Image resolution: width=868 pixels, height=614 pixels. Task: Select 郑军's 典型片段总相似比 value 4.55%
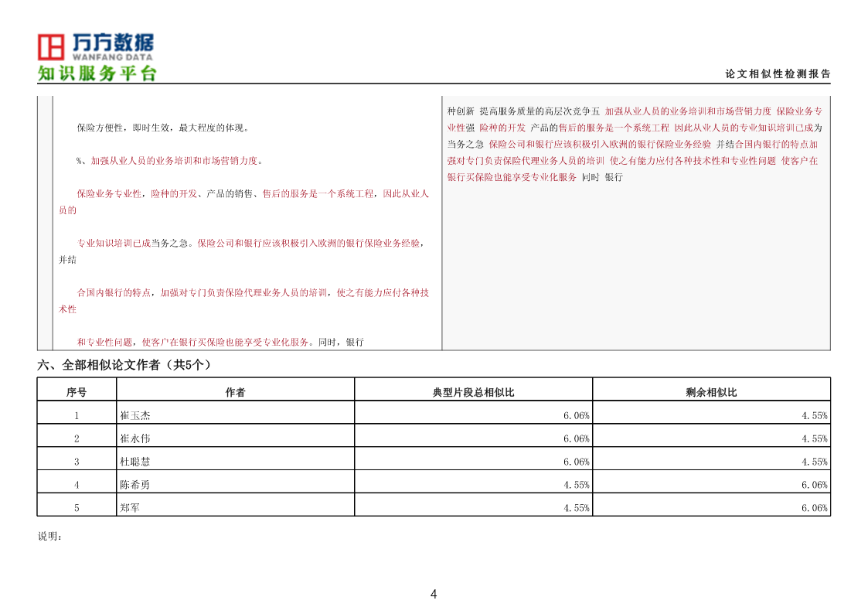(577, 508)
